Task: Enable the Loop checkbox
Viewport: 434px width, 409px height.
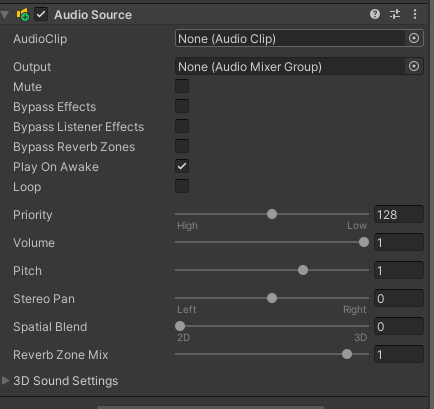Action: click(x=182, y=186)
